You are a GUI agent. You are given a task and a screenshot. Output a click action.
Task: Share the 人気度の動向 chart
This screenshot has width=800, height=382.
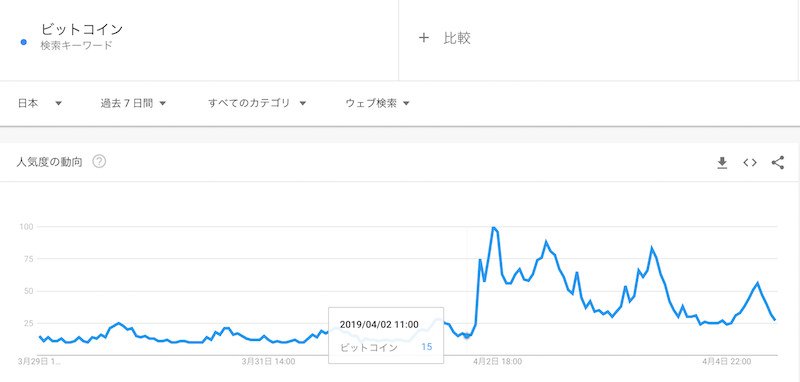point(778,163)
